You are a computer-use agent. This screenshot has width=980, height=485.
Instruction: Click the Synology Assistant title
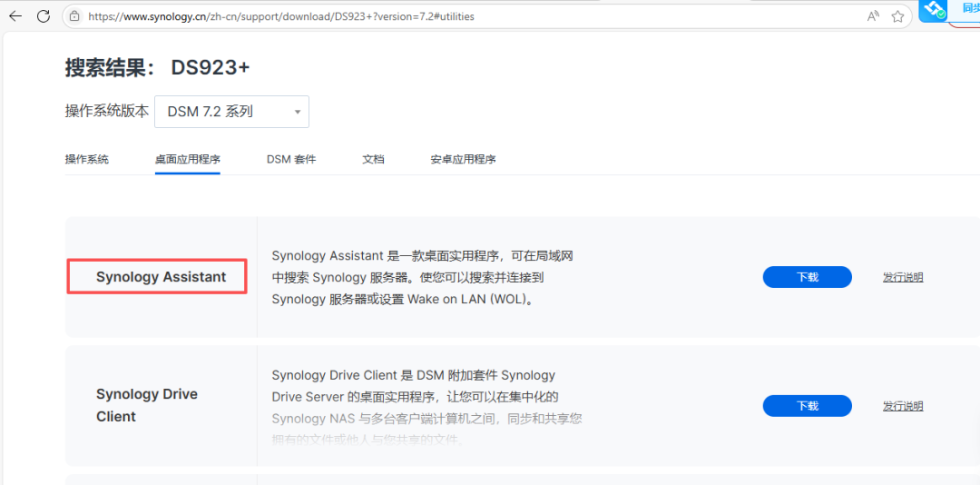(161, 277)
